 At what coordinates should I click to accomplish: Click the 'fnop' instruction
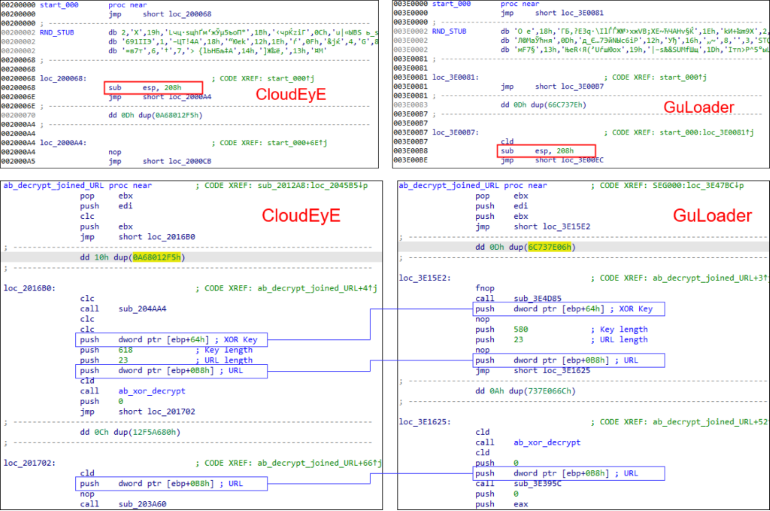(x=485, y=288)
